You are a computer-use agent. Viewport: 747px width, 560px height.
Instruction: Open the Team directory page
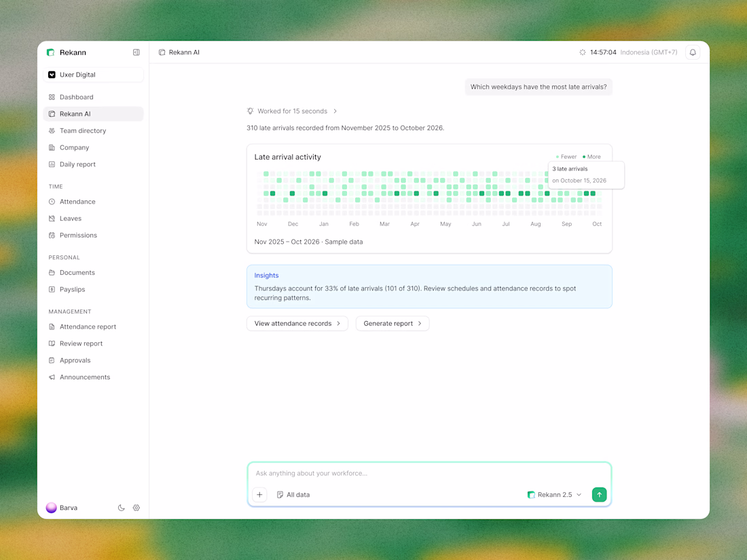[x=94, y=130]
